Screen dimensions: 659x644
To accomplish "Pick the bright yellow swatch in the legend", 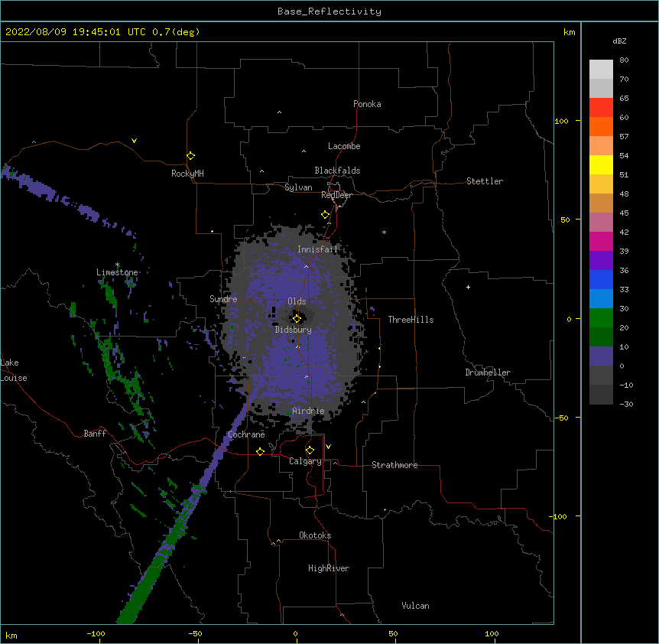I will click(x=601, y=164).
